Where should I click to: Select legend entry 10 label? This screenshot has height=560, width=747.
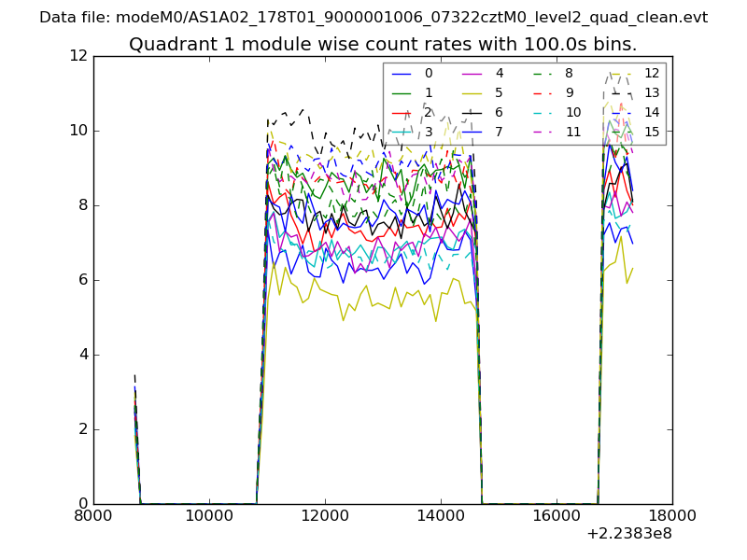coord(572,112)
